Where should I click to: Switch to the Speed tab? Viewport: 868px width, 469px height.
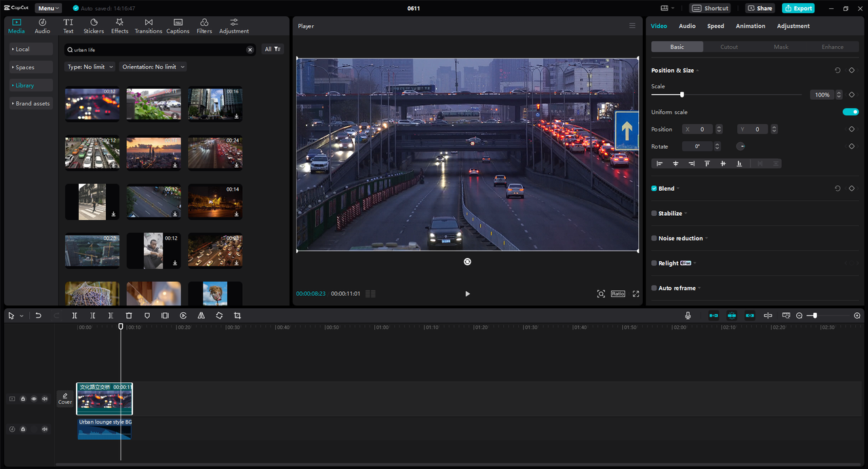click(x=715, y=26)
